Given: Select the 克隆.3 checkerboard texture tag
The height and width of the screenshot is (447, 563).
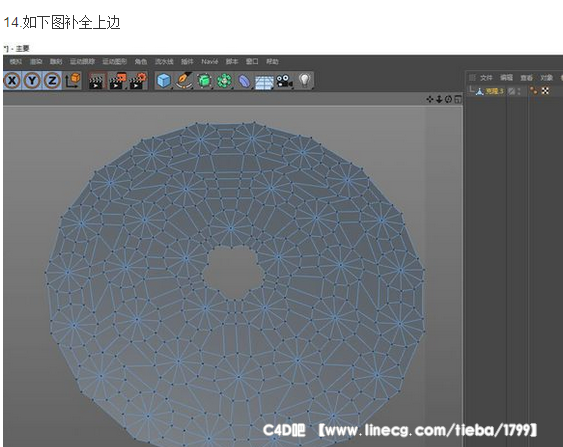Looking at the screenshot, I should [545, 91].
